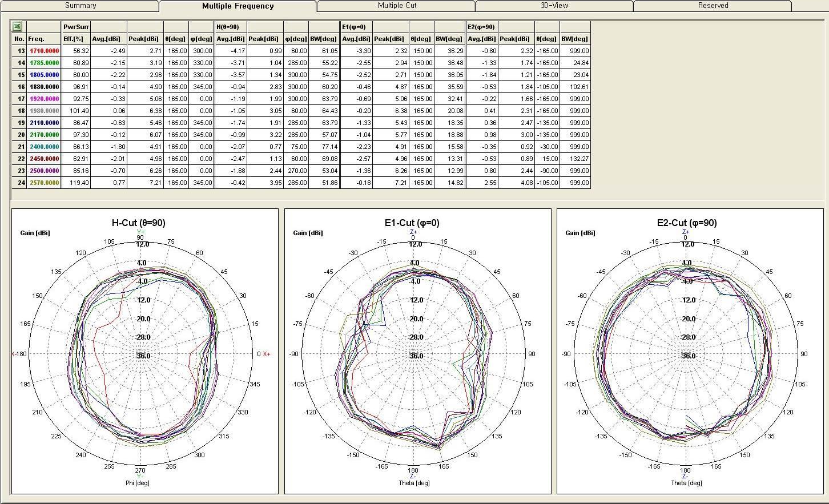The height and width of the screenshot is (504, 829).
Task: Click row number 24 cell
Action: [x=19, y=183]
